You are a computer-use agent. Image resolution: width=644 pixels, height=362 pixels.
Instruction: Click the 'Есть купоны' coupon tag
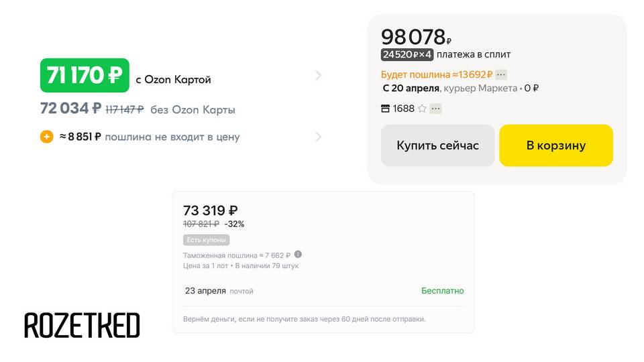[206, 240]
